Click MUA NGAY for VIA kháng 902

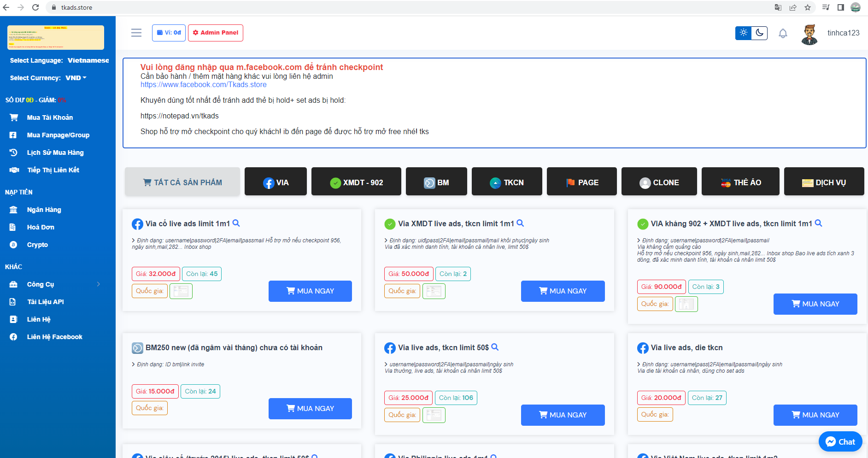pyautogui.click(x=815, y=304)
